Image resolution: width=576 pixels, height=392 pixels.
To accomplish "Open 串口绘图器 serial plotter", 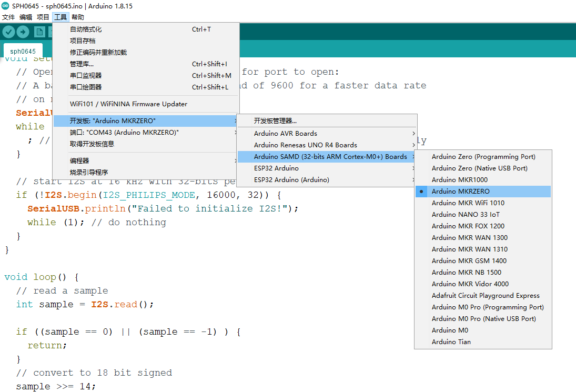I will tap(146, 87).
